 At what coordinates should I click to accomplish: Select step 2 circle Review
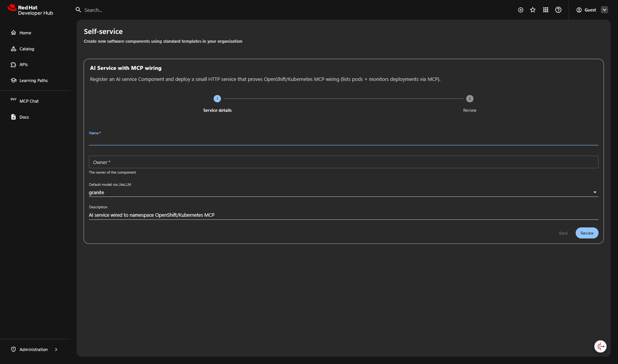470,99
